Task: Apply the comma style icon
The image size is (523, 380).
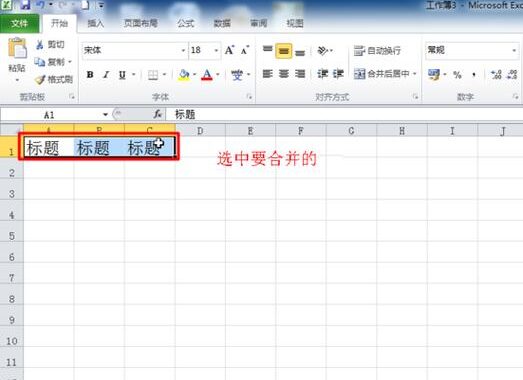Action: pyautogui.click(x=474, y=74)
